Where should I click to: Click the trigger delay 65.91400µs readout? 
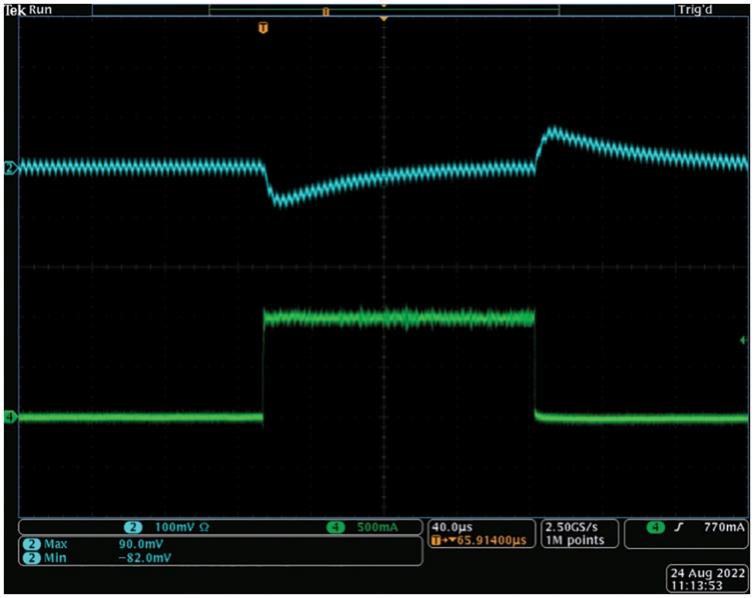pyautogui.click(x=484, y=539)
